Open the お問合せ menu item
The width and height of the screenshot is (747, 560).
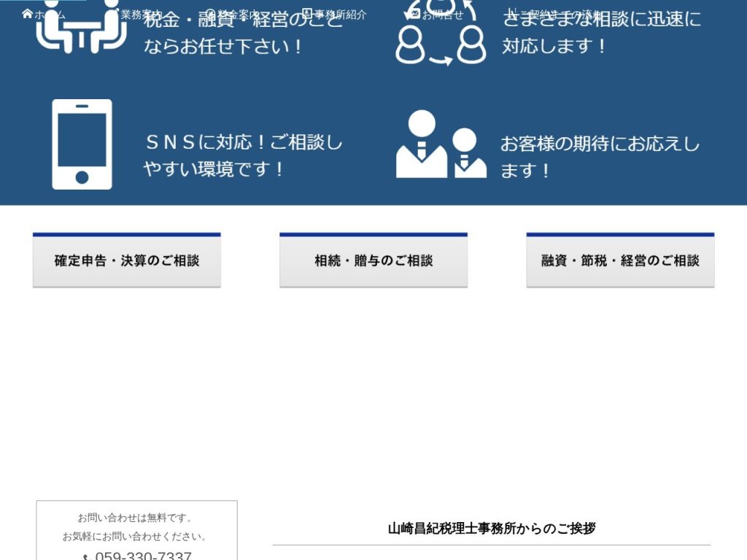click(x=436, y=15)
